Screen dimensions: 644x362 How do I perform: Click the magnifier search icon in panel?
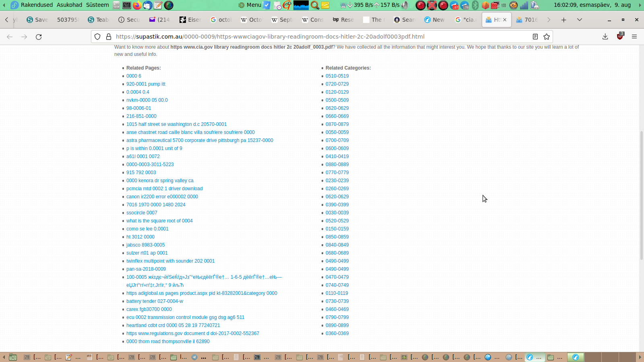[x=315, y=5]
